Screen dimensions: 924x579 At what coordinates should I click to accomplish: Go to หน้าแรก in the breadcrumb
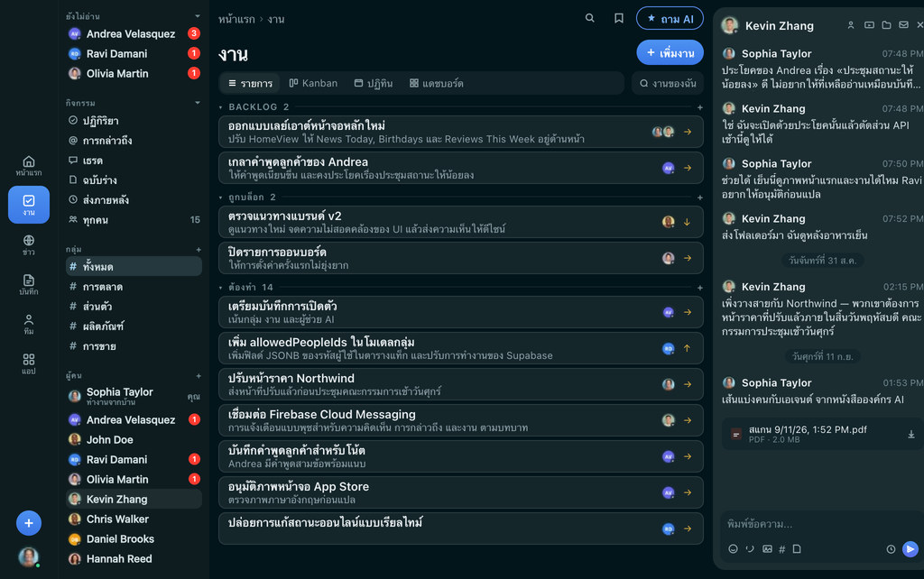point(236,20)
